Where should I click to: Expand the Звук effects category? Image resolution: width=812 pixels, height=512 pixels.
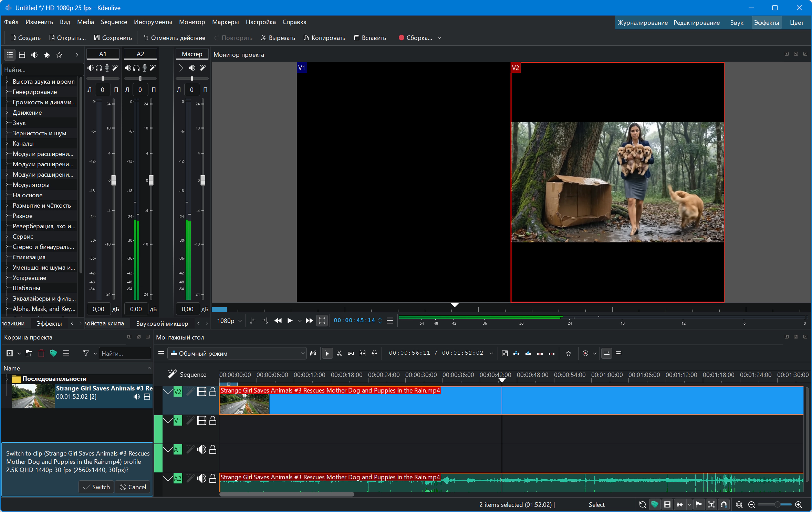pyautogui.click(x=7, y=123)
